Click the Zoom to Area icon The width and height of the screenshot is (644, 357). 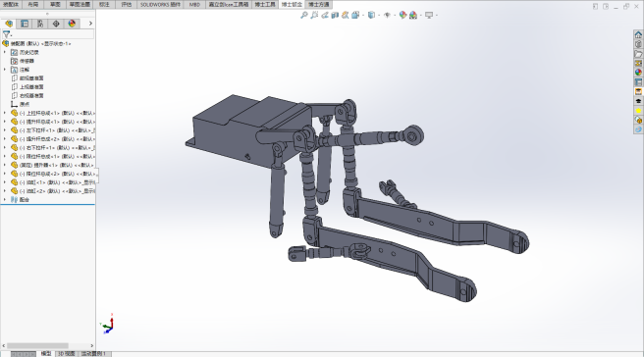(x=314, y=15)
